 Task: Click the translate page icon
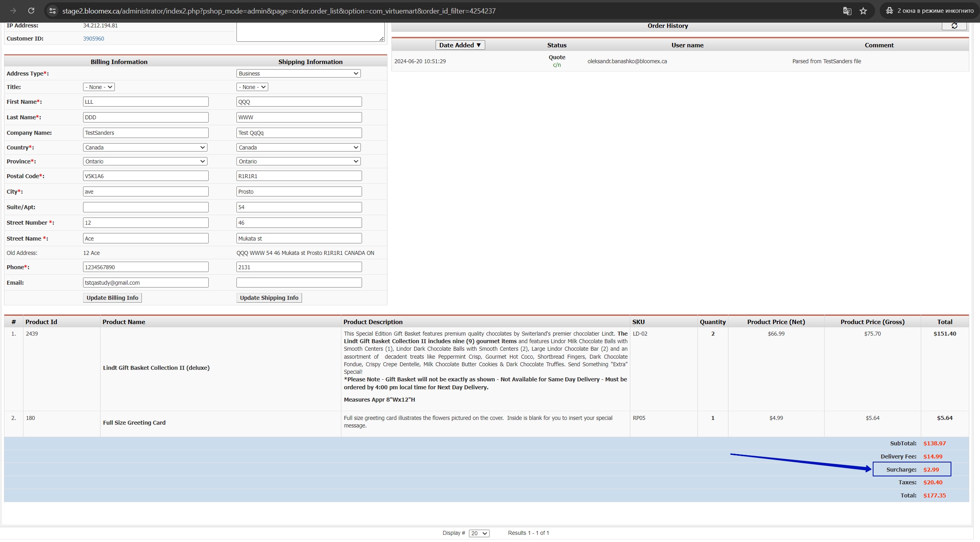847,11
